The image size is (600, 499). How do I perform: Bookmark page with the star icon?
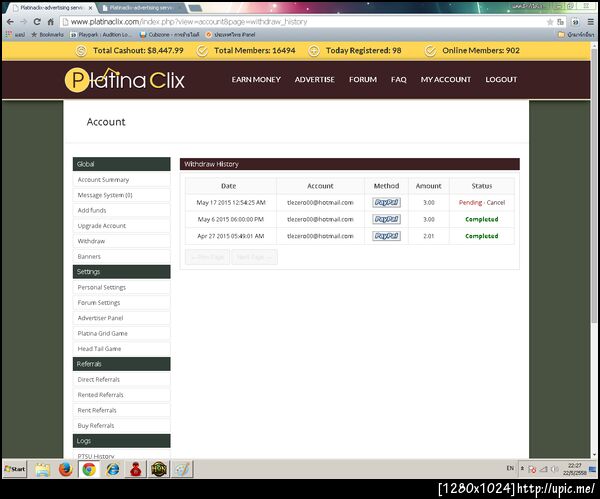tap(550, 22)
